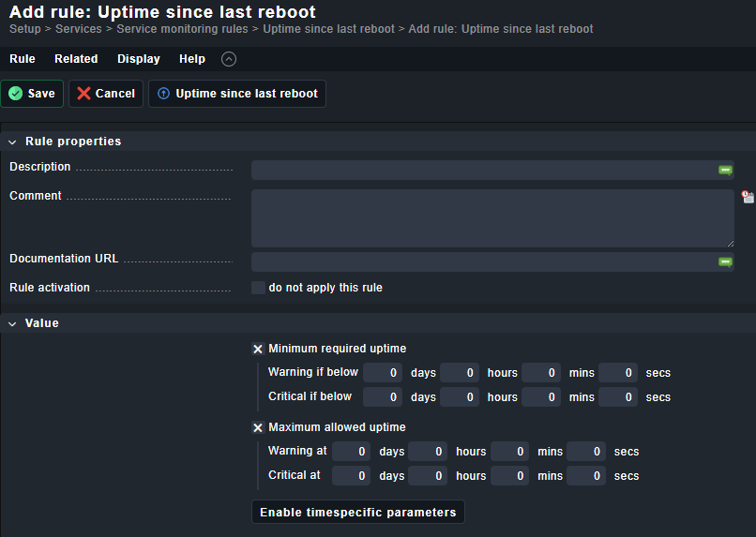Viewport: 756px width, 537px height.
Task: Click the green Save checkmark icon
Action: 16,94
